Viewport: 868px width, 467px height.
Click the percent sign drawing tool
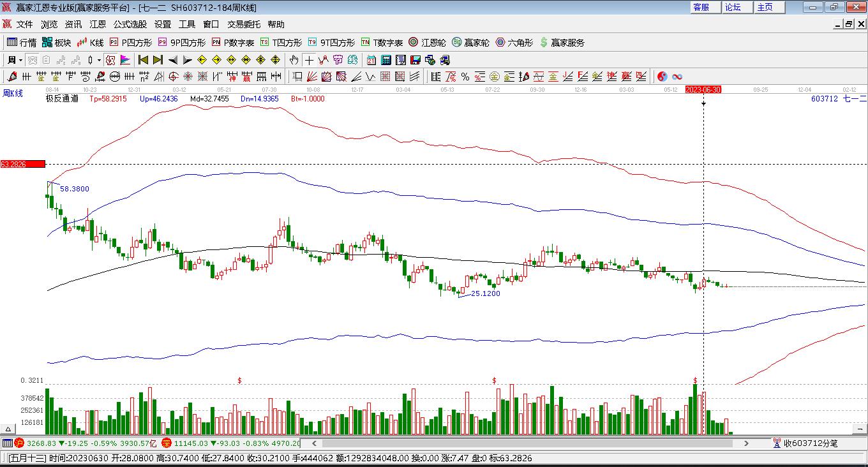click(465, 77)
